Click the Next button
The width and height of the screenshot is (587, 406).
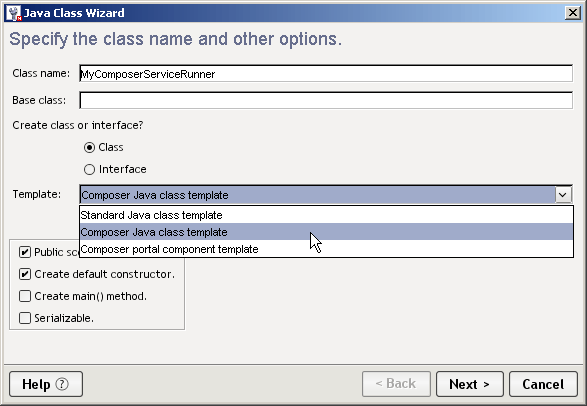point(469,384)
